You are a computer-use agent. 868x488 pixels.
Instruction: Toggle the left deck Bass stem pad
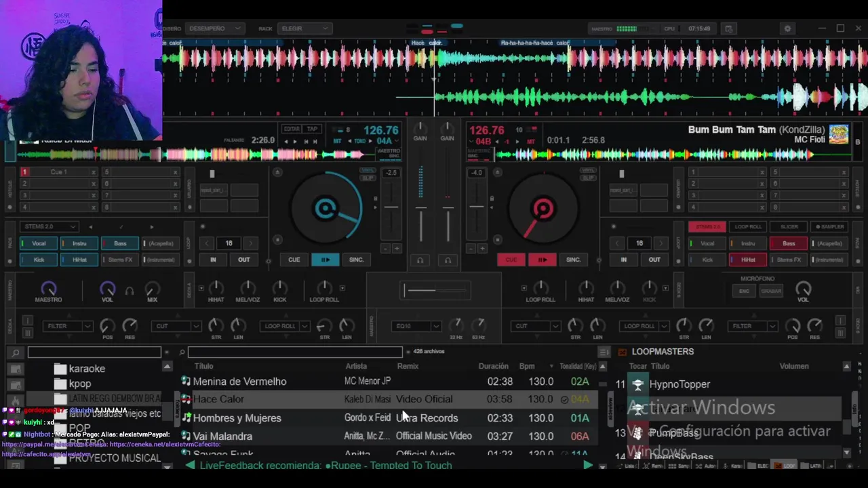(120, 243)
